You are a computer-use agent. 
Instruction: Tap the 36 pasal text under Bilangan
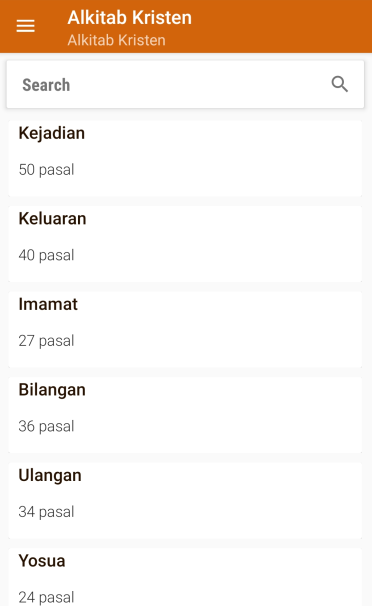(46, 427)
